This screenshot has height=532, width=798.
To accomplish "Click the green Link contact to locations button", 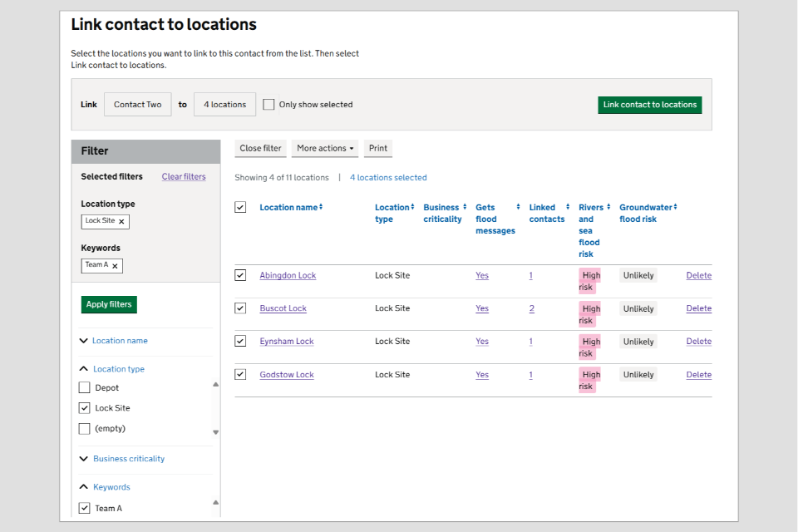I will click(x=649, y=105).
